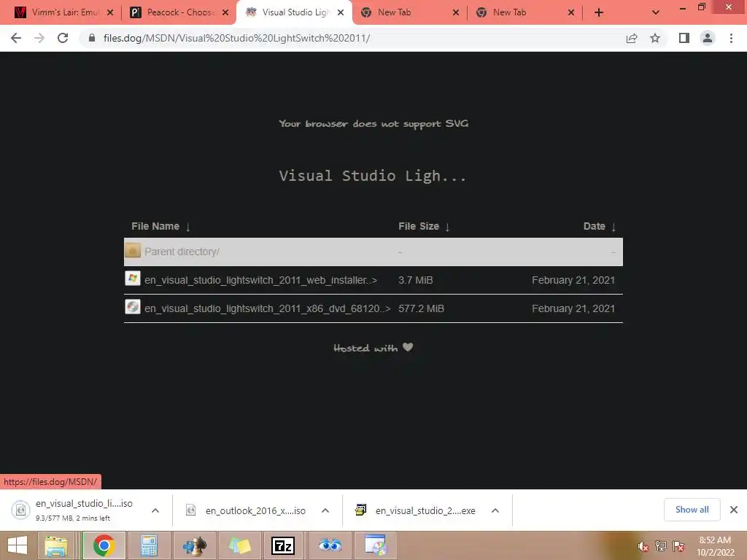Close the first New Tab
Image resolution: width=747 pixels, height=560 pixels.
pyautogui.click(x=456, y=12)
